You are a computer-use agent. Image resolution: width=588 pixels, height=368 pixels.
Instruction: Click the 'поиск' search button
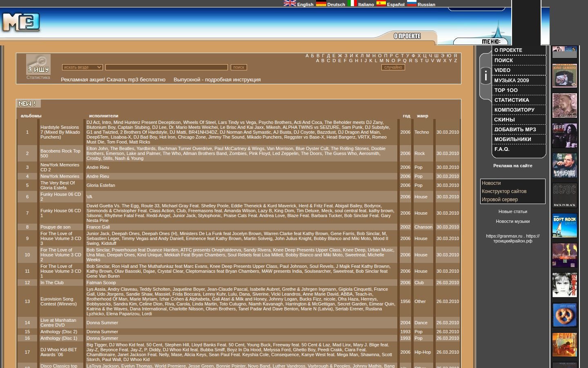(x=239, y=67)
